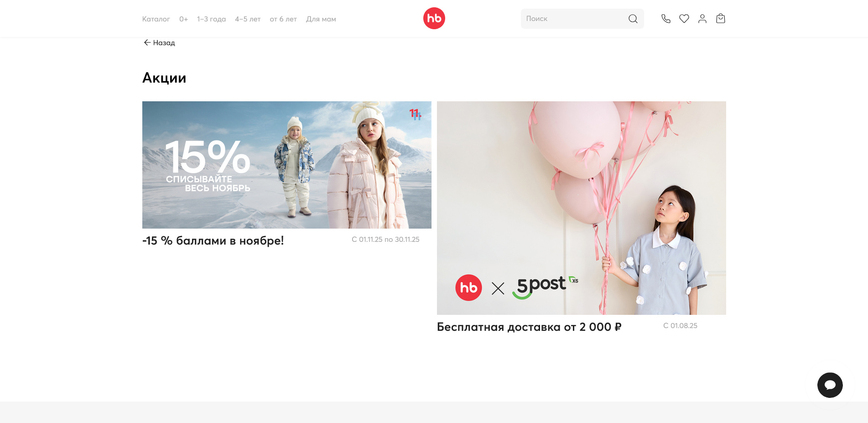Go back via Назад link
Viewport: 868px width, 423px height.
159,42
